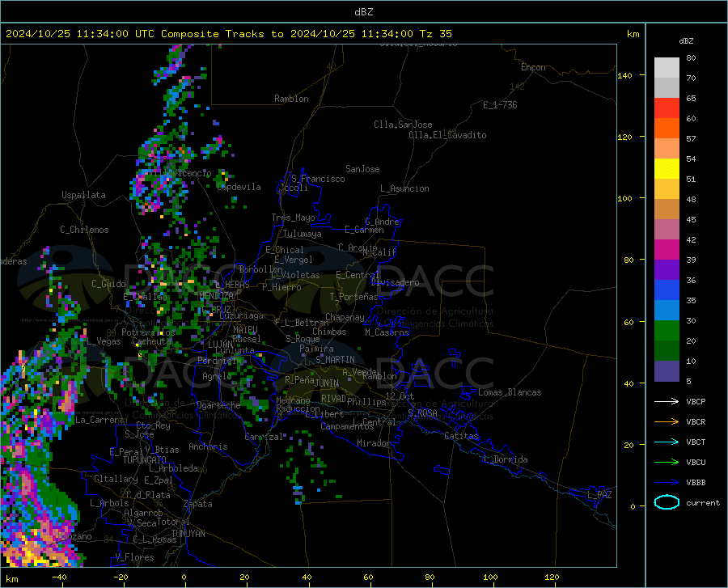Click the 'MENDOZA' city label
The image size is (728, 588).
(x=216, y=296)
